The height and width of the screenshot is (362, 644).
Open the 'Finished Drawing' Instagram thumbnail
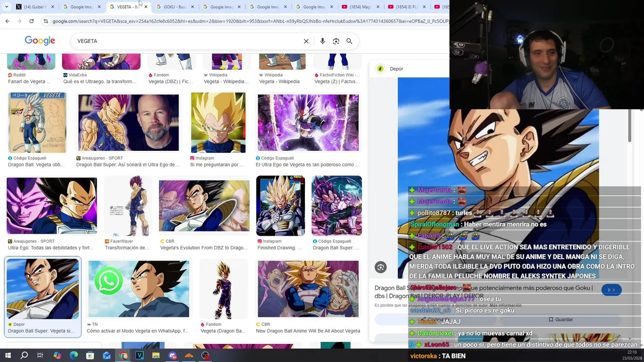pos(280,206)
